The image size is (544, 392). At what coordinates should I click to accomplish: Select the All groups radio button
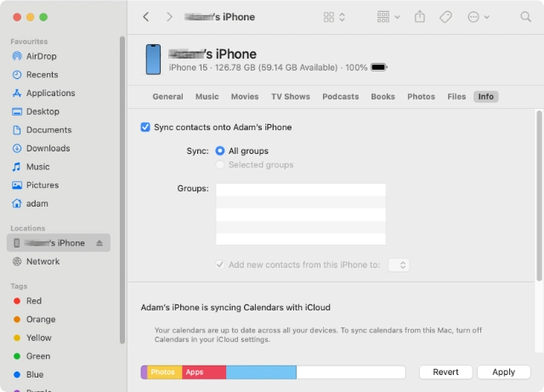click(x=220, y=151)
